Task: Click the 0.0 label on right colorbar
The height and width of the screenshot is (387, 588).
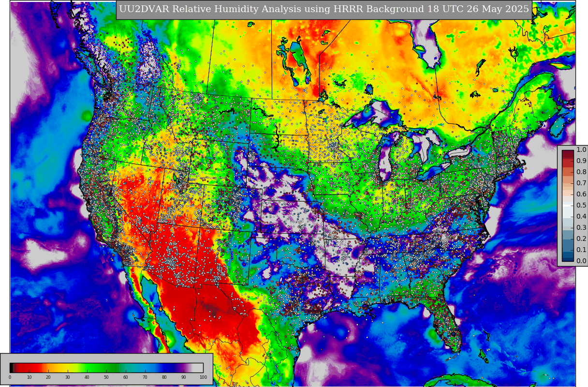Action: [x=581, y=261]
